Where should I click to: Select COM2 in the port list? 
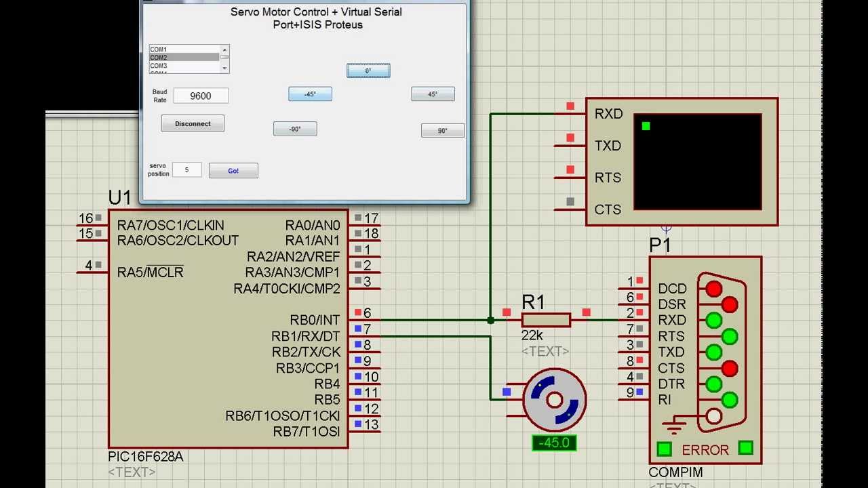click(x=184, y=58)
